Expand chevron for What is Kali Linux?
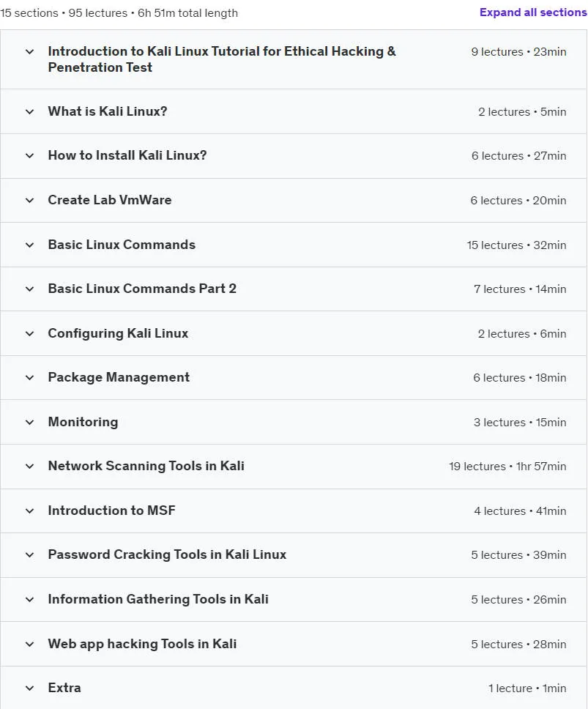 [29, 111]
